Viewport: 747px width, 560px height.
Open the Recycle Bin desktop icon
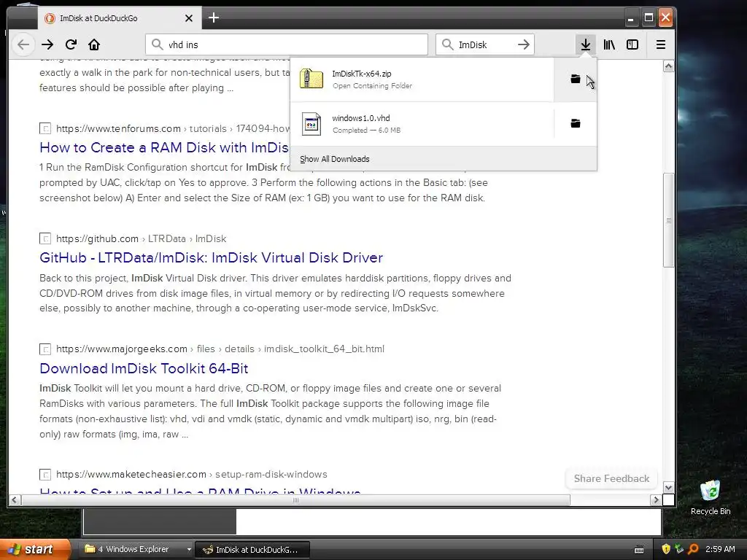(x=711, y=497)
